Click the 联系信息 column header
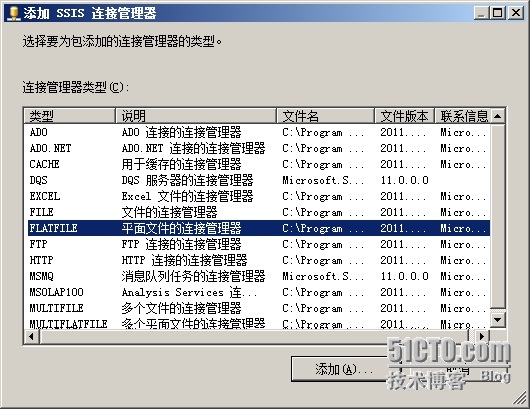The height and width of the screenshot is (409, 530). pyautogui.click(x=462, y=116)
